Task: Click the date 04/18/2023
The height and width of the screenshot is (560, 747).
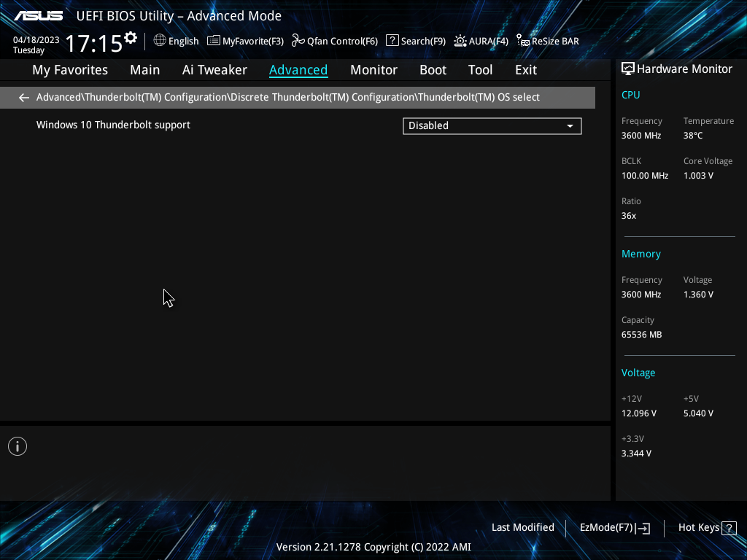Action: 36,40
